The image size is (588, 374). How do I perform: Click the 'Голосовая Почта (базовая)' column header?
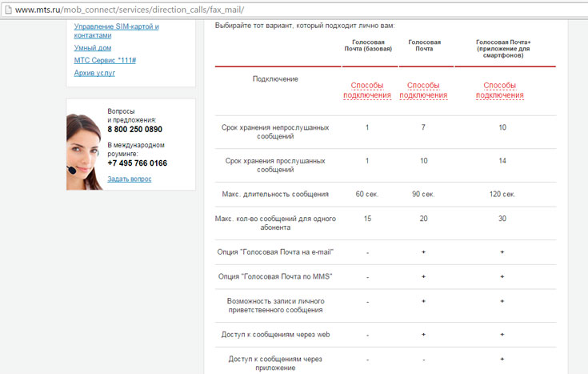coord(367,46)
